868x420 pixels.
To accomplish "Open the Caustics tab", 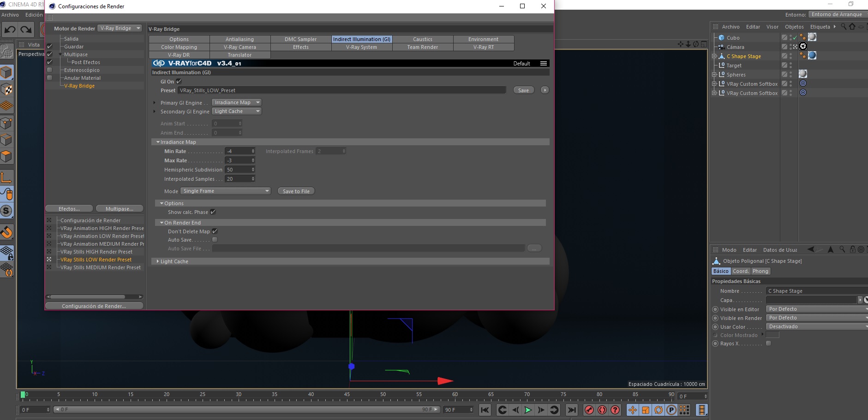I will click(423, 39).
